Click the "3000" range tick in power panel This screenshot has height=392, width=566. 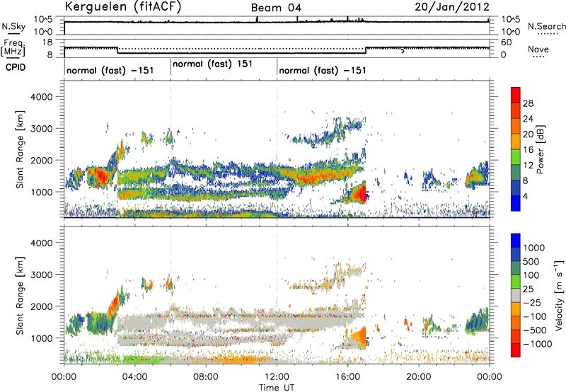click(41, 129)
